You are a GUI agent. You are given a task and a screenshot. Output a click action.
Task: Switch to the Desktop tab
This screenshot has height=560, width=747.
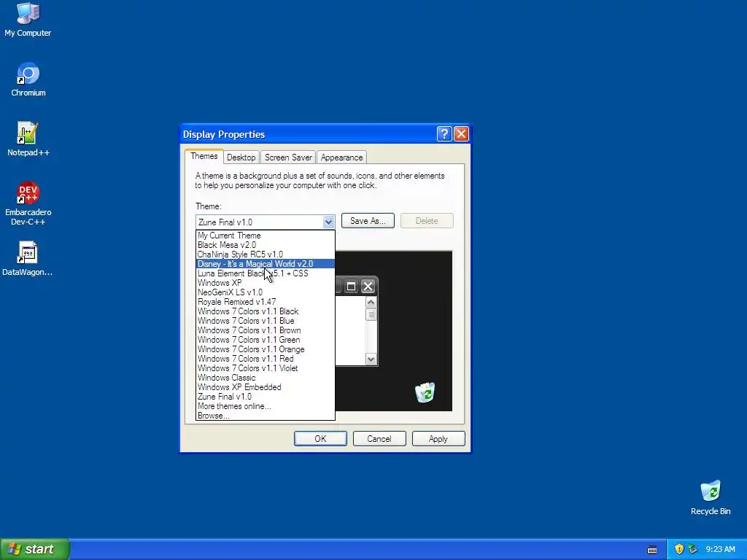click(x=241, y=157)
